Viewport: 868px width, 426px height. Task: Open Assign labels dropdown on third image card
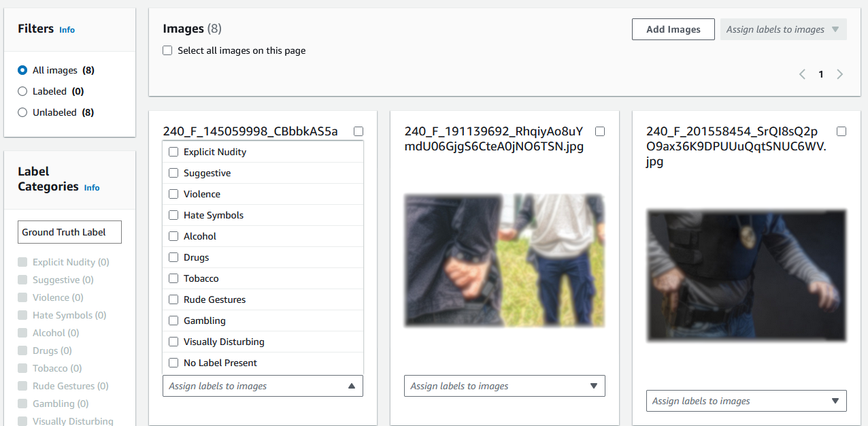(746, 401)
